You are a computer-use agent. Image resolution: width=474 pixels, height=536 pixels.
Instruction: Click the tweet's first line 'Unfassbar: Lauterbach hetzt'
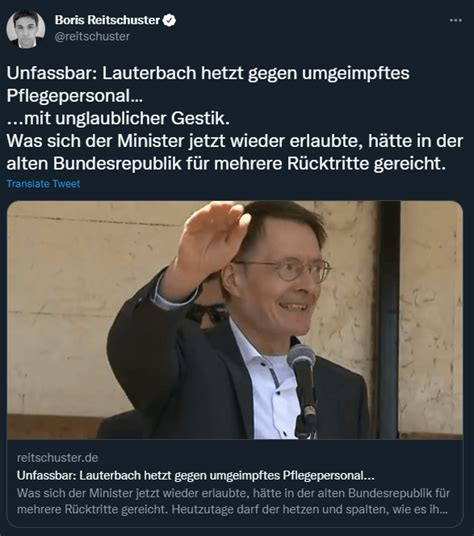point(208,73)
